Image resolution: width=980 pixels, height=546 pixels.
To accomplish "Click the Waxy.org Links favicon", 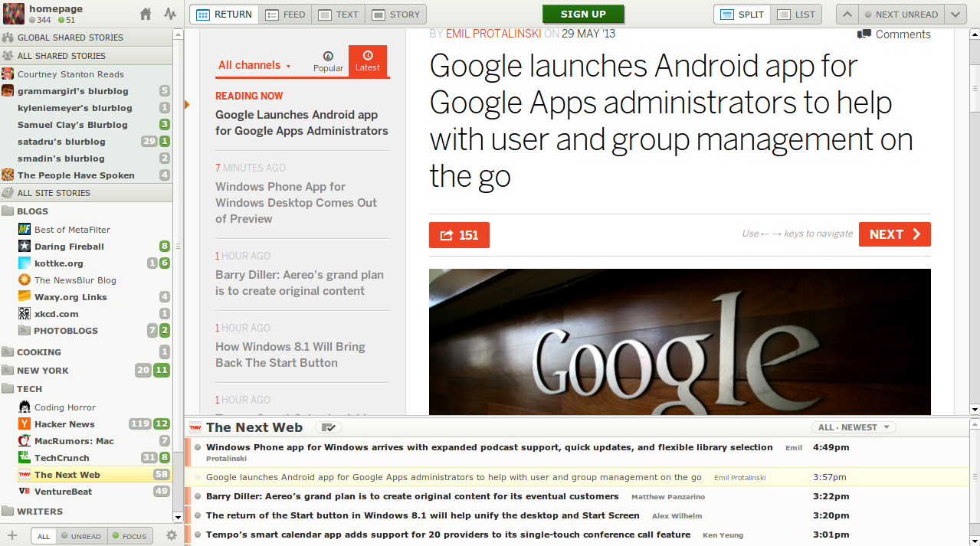I will (x=25, y=297).
